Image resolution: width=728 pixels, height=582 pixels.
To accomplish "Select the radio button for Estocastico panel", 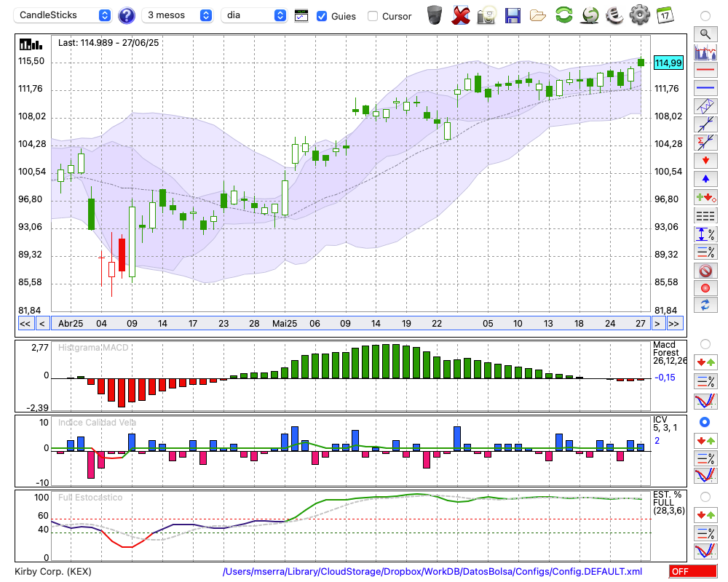I will pyautogui.click(x=705, y=497).
